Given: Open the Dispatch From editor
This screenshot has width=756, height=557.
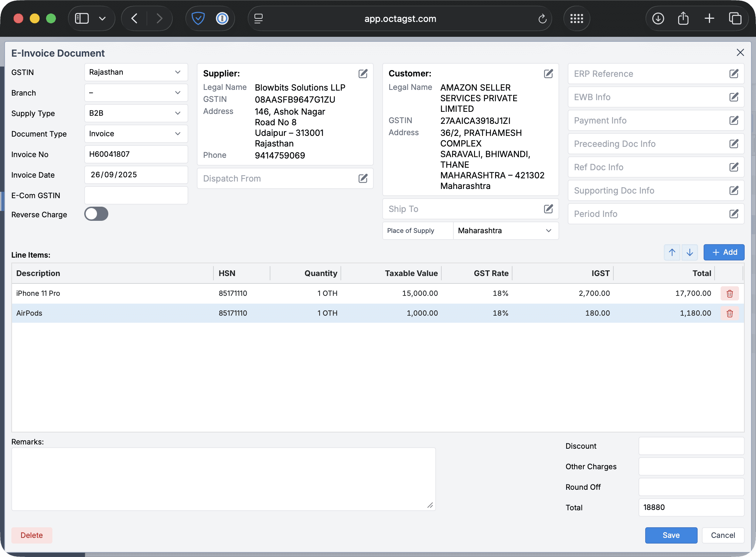Looking at the screenshot, I should 363,178.
